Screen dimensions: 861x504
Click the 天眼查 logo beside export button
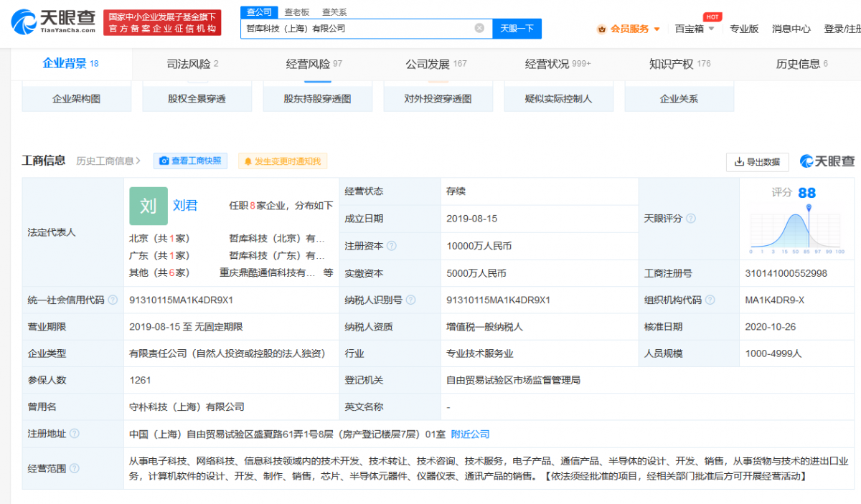tap(827, 161)
